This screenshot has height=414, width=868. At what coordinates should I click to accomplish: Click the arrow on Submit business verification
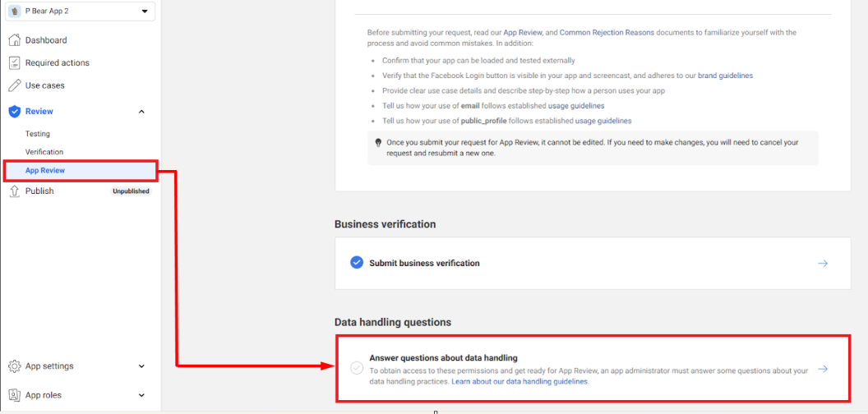tap(823, 264)
